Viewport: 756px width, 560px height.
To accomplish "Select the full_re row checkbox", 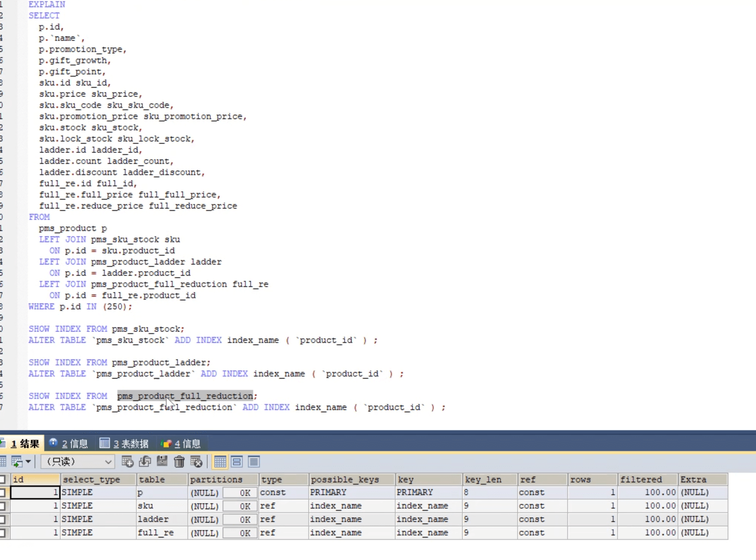I will click(x=2, y=533).
